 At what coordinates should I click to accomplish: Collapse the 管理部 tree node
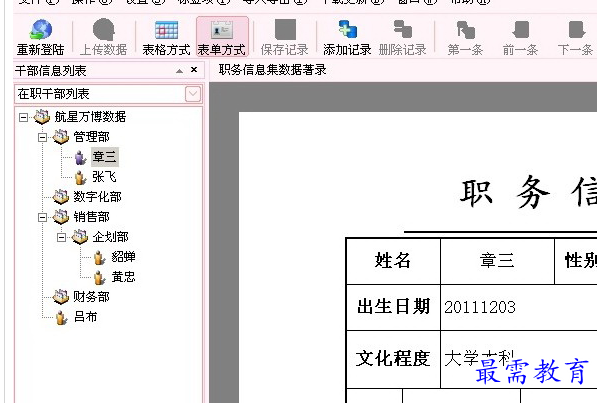43,137
